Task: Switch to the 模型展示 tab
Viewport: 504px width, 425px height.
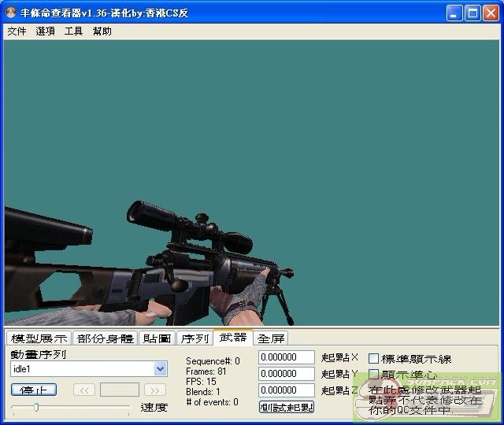Action: 39,338
